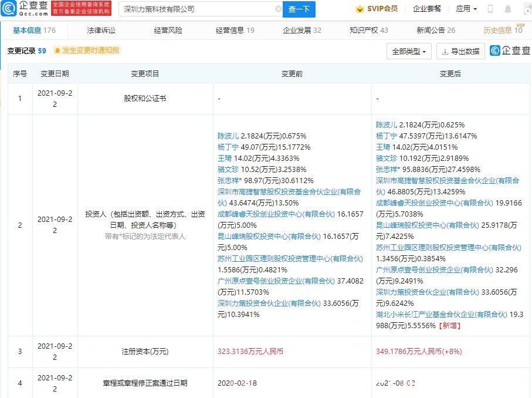Click the Qcc.com logo icon
Screen dimensions: 532x398
[x=8, y=8]
